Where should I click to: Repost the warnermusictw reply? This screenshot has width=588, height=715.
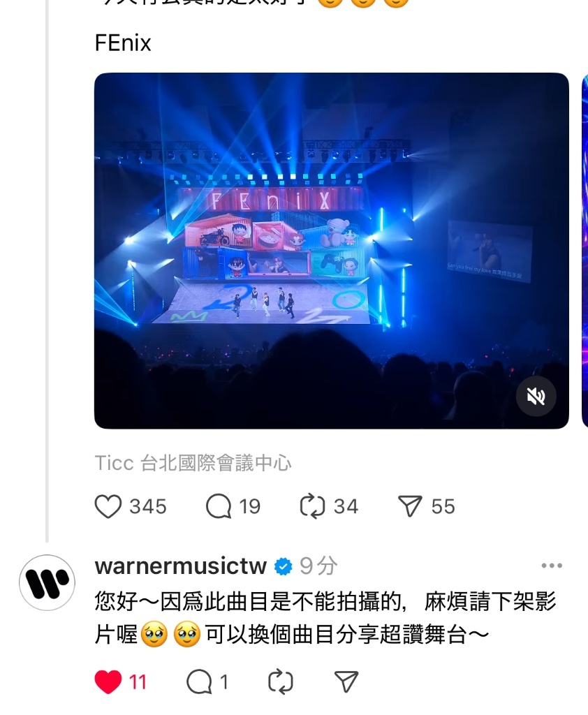[280, 681]
